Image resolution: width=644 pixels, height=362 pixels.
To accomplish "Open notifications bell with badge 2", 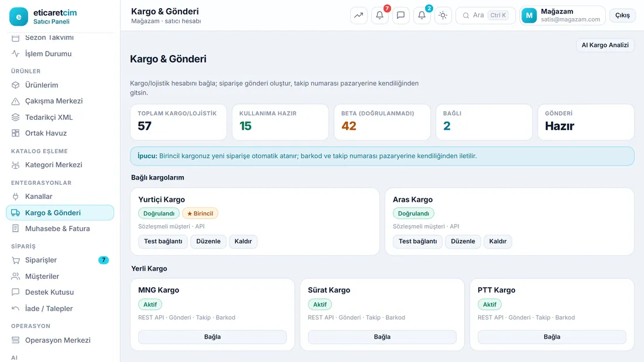I will coord(422,15).
